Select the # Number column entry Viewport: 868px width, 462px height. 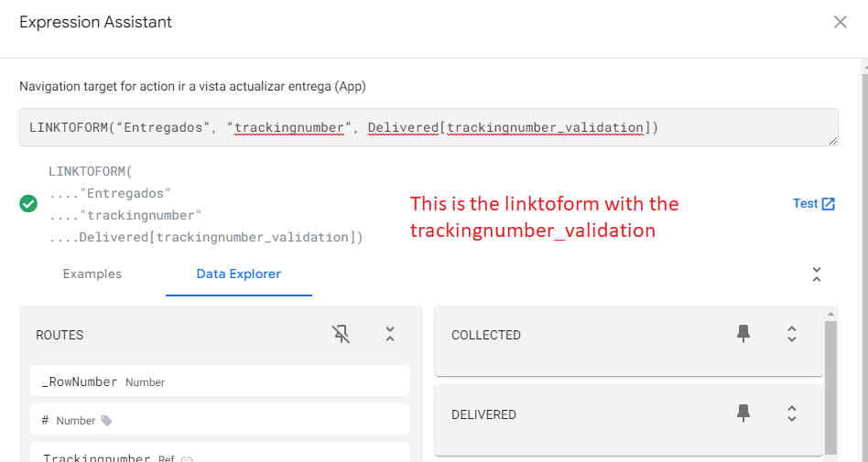[221, 419]
